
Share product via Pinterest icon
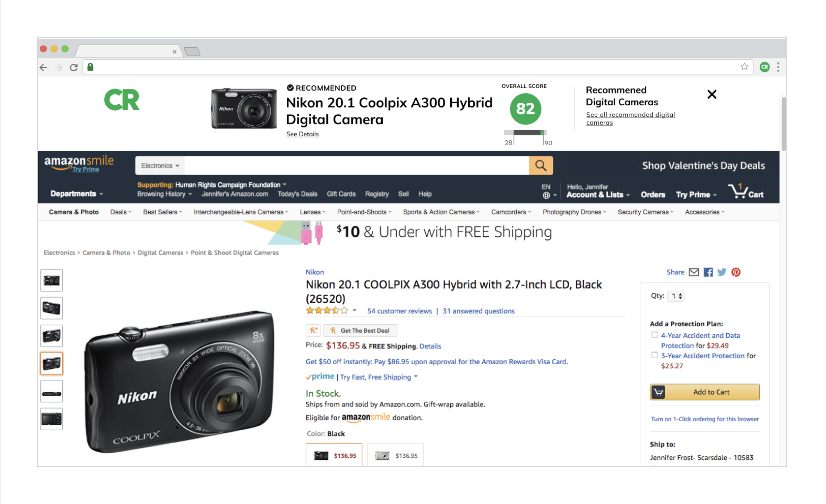click(736, 272)
